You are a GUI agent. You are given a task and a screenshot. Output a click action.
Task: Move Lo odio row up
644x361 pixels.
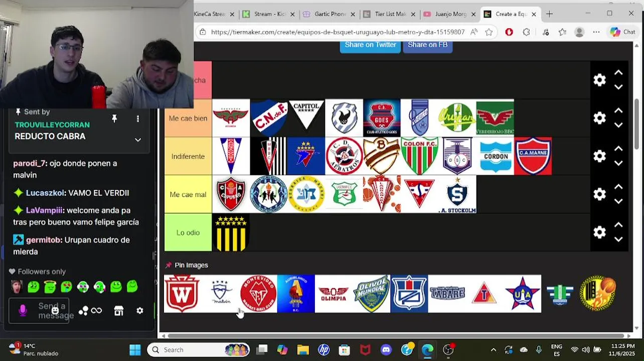pos(618,226)
